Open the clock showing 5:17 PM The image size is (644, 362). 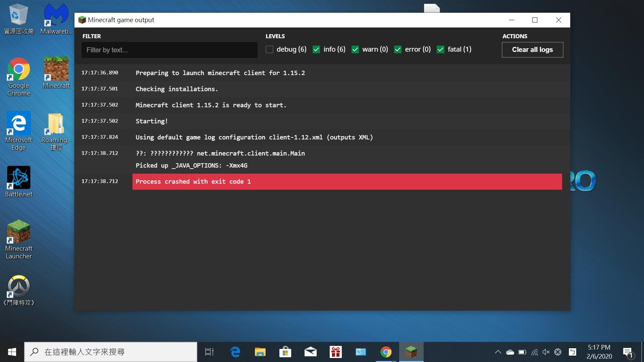click(599, 352)
